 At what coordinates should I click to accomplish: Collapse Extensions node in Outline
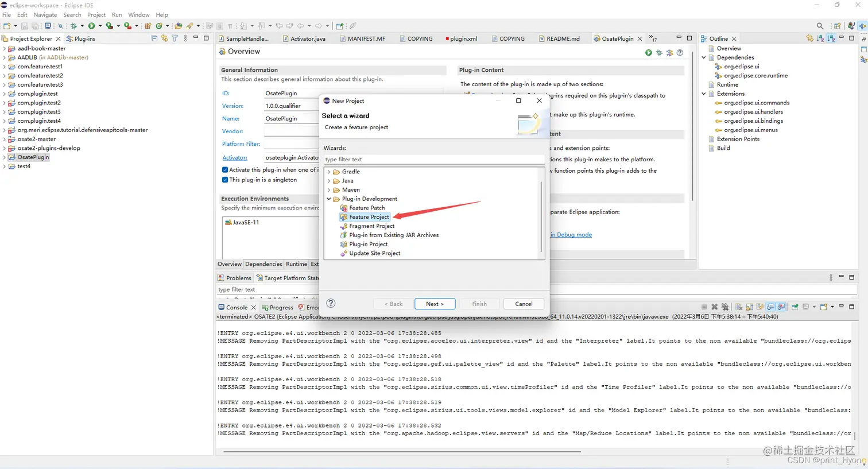pos(704,94)
